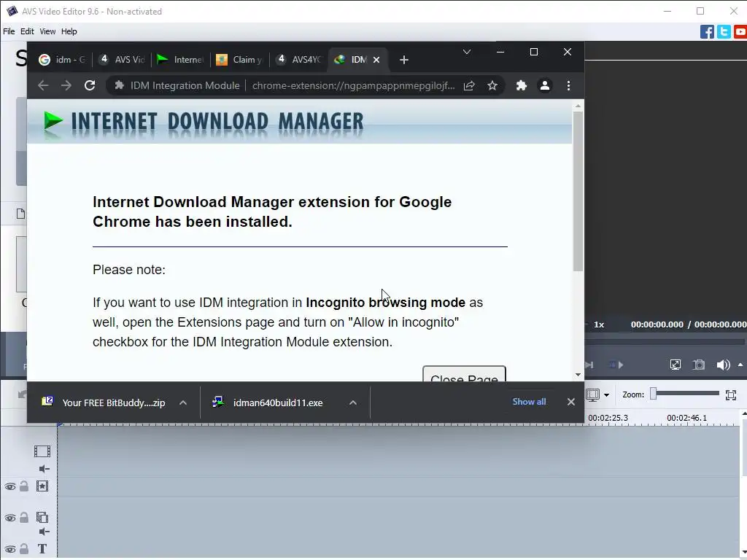
Task: Switch to the 'Internet' Chrome tab
Action: (181, 60)
